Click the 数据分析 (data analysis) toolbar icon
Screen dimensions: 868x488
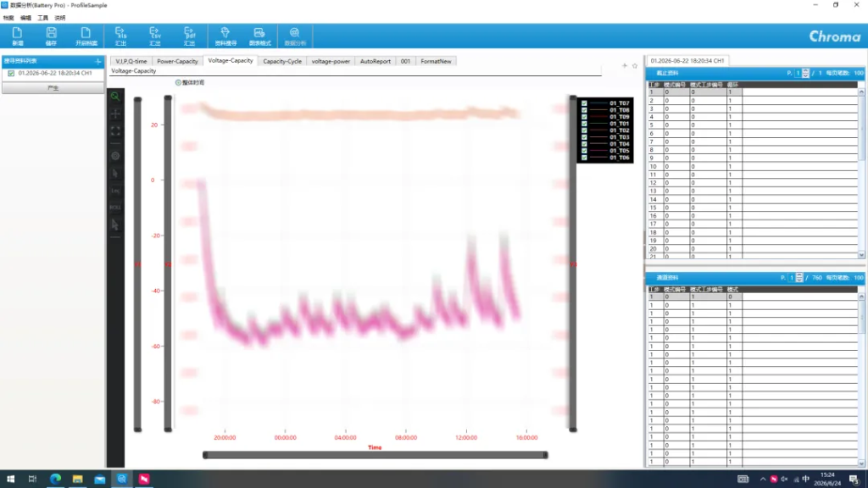click(x=294, y=36)
